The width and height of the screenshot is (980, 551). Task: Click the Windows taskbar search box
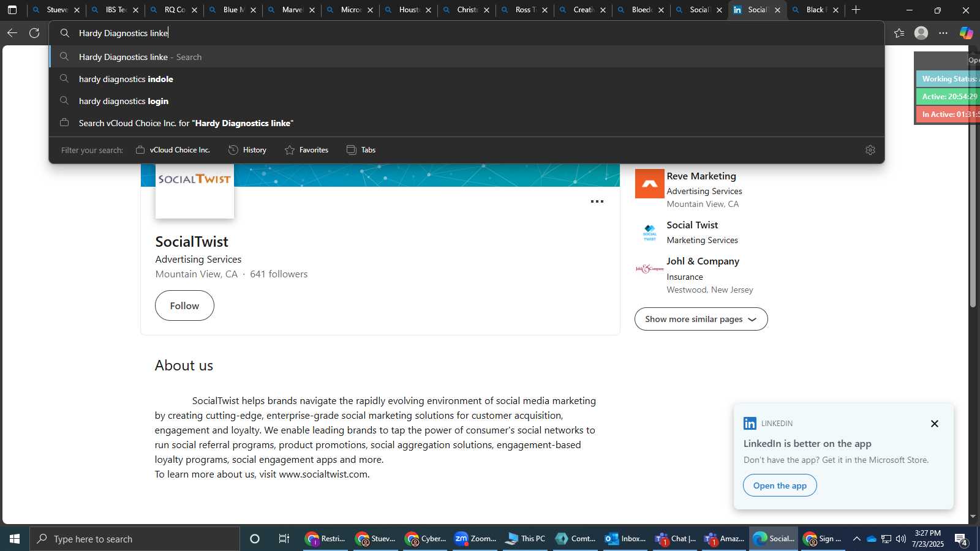tap(135, 539)
